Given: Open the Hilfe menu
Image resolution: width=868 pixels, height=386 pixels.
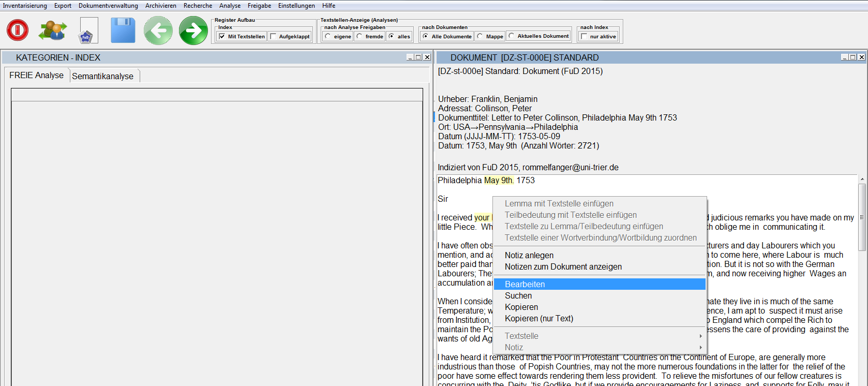Looking at the screenshot, I should pyautogui.click(x=328, y=6).
